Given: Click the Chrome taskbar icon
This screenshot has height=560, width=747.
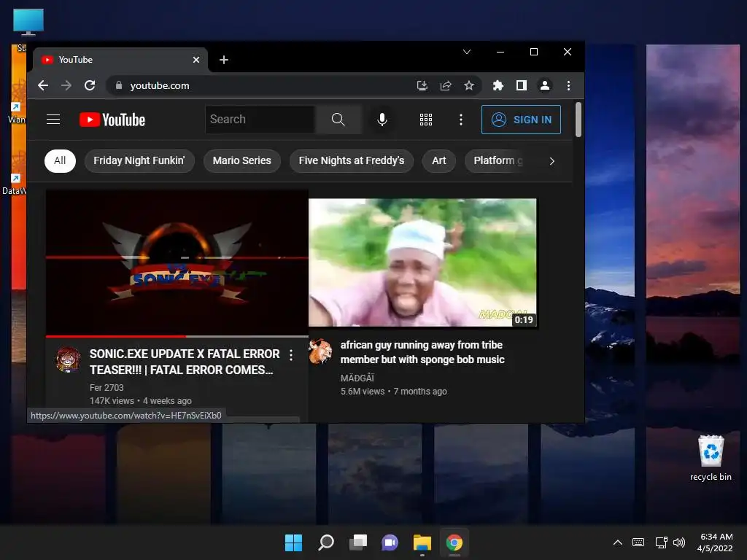Looking at the screenshot, I should tap(454, 542).
